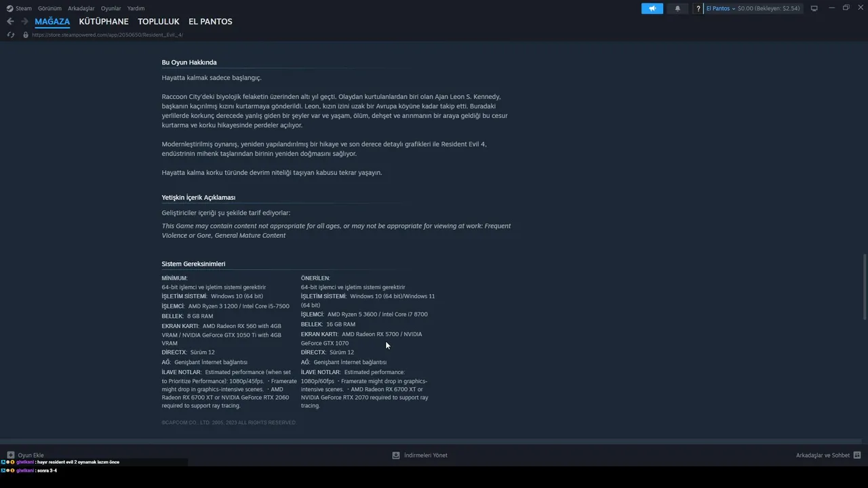Go back with the left arrow
This screenshot has width=868, height=488.
click(10, 22)
